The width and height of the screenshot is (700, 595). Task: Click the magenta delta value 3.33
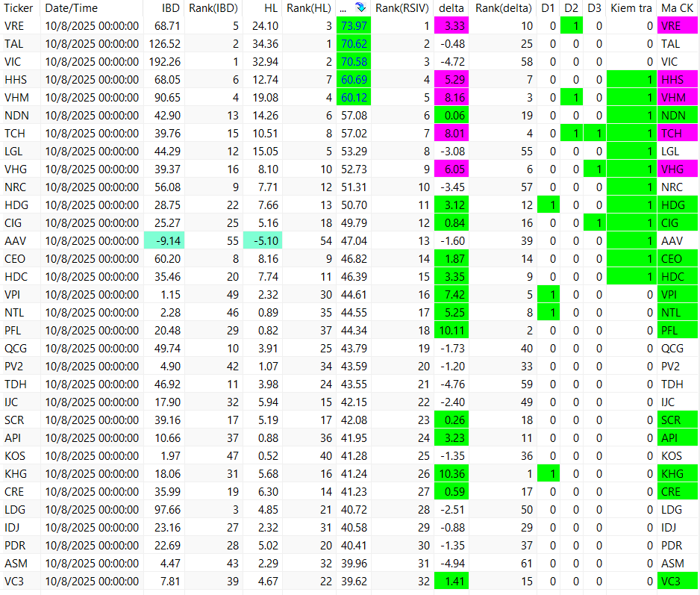tap(451, 26)
